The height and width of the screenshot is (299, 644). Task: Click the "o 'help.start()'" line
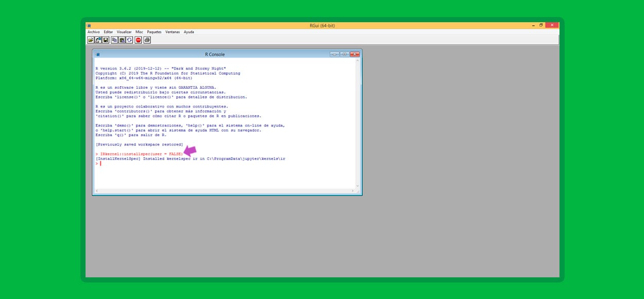[x=178, y=130]
